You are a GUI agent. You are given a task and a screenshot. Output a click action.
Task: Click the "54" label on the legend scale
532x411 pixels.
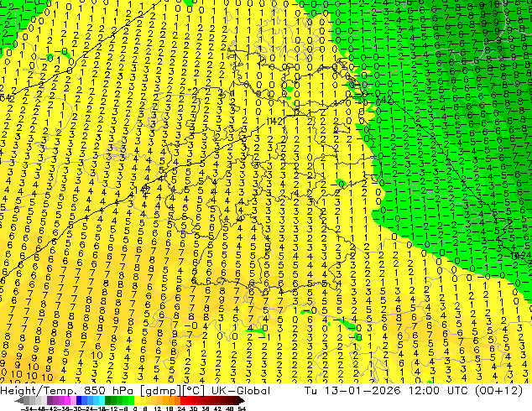point(242,408)
